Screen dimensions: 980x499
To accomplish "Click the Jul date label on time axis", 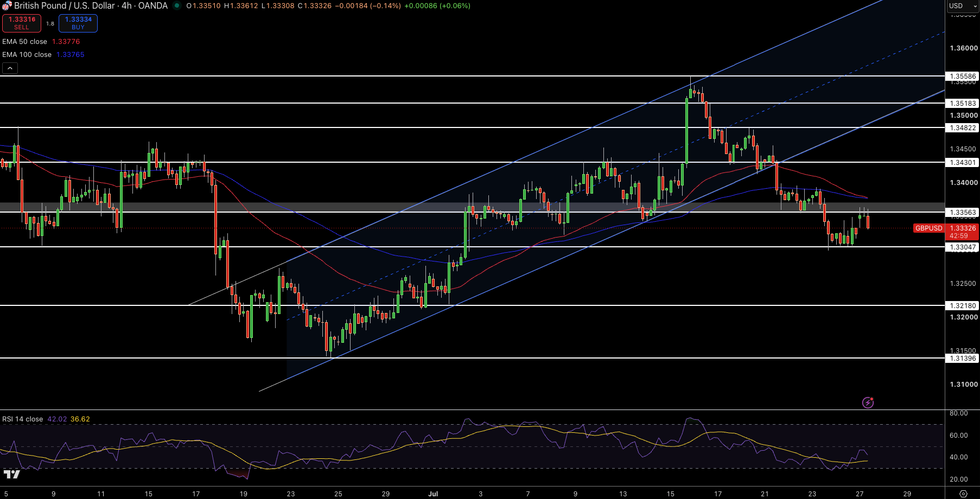I will coord(433,494).
